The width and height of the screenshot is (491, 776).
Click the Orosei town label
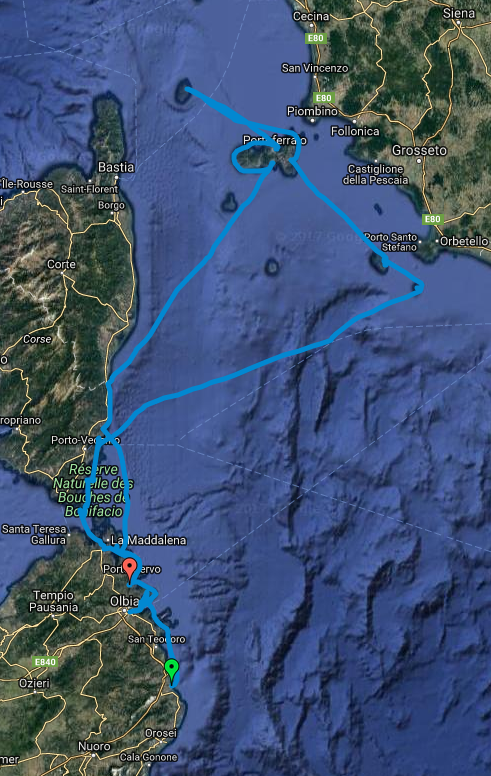(160, 733)
